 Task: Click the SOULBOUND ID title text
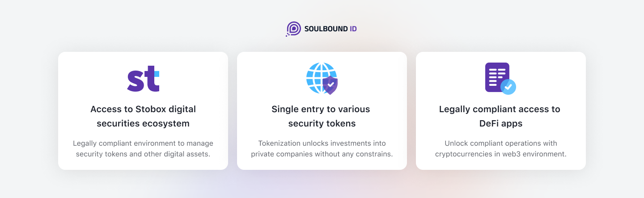(x=330, y=29)
